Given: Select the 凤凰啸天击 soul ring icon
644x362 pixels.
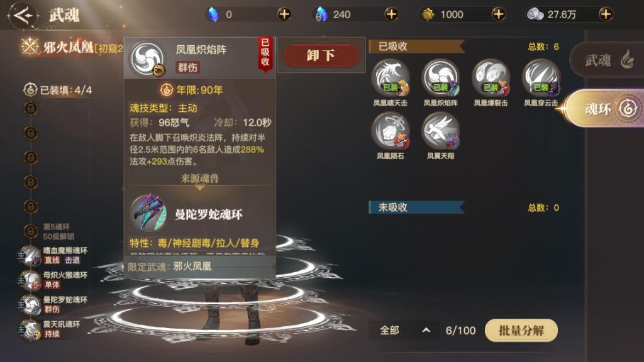Looking at the screenshot, I should (x=390, y=77).
